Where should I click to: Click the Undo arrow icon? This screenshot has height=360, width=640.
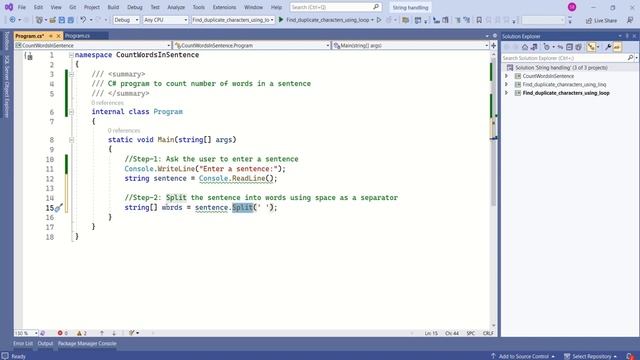pos(83,20)
